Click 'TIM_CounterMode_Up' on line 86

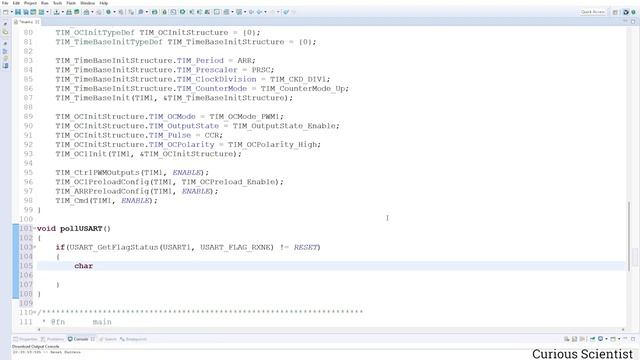pyautogui.click(x=302, y=89)
